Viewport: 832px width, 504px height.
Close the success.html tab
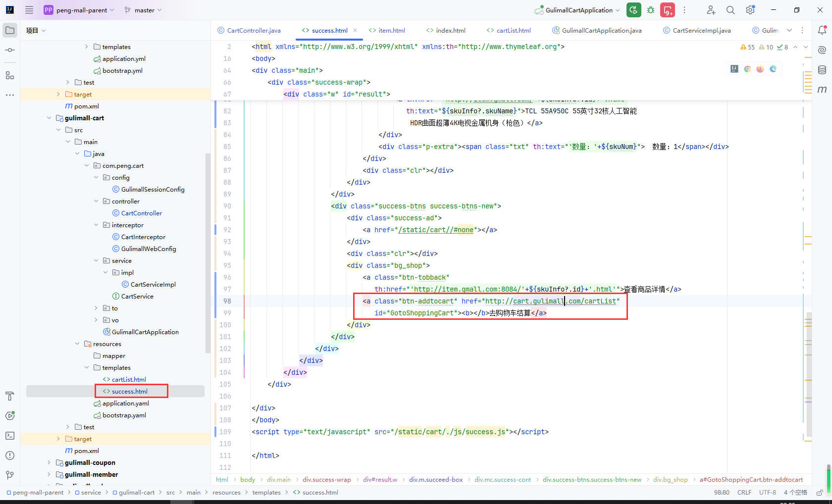coord(355,30)
